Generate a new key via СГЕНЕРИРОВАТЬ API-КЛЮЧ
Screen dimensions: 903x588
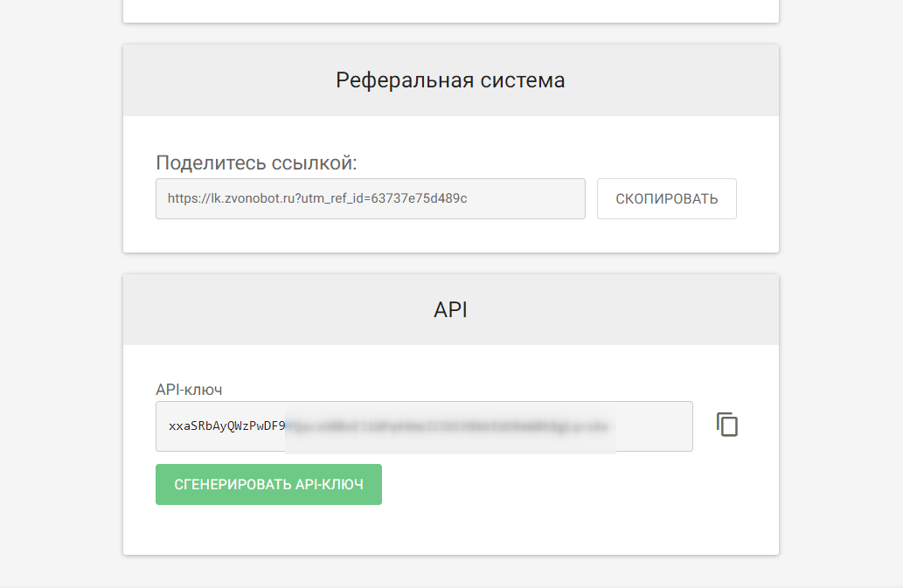[268, 484]
